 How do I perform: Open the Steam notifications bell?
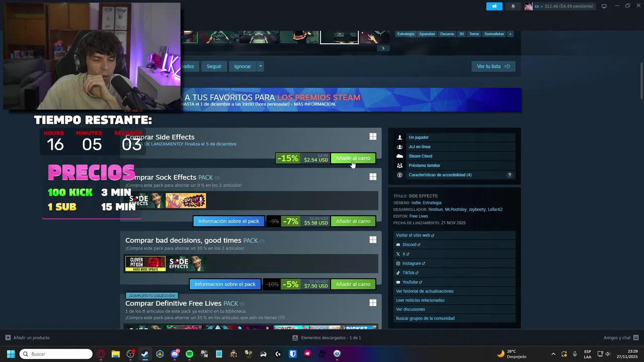coord(513,6)
